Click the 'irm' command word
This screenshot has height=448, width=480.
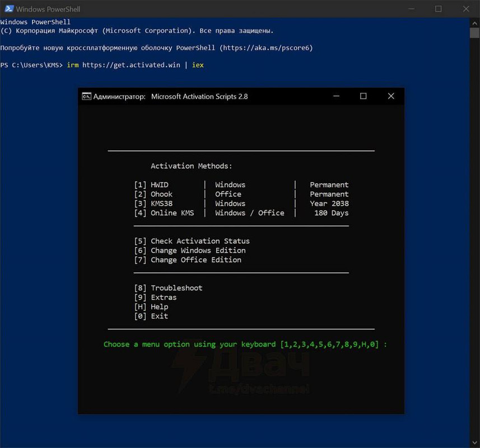(73, 65)
